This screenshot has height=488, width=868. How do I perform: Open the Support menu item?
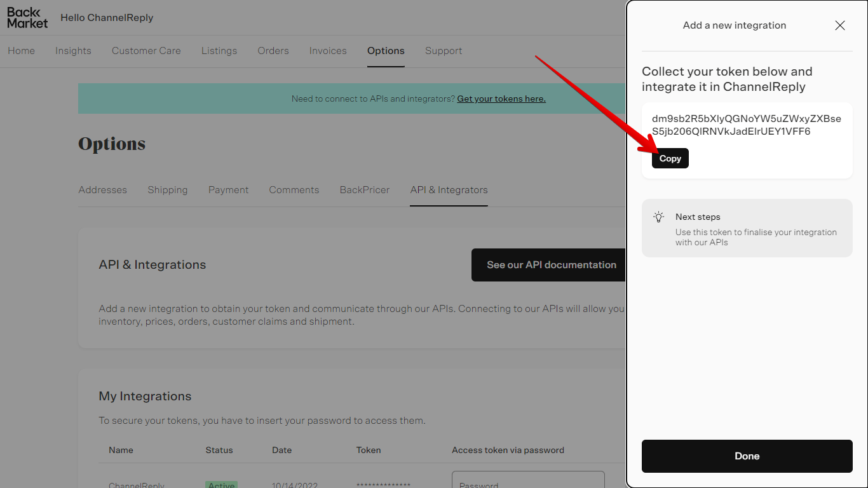444,51
